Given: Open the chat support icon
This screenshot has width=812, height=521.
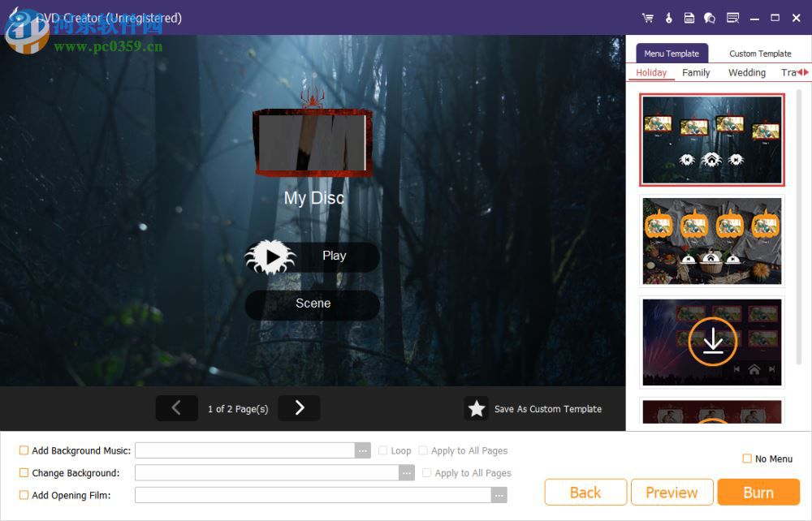Looking at the screenshot, I should click(710, 18).
